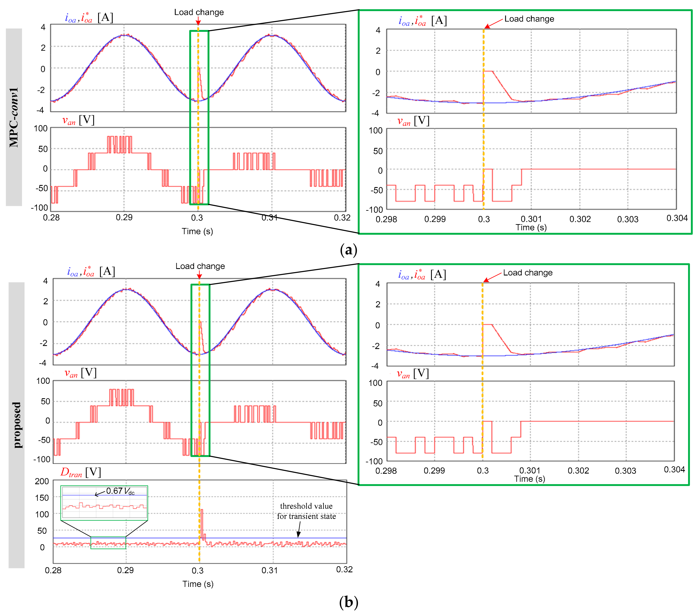Click the bottom-left Time (s) axis label

[198, 584]
